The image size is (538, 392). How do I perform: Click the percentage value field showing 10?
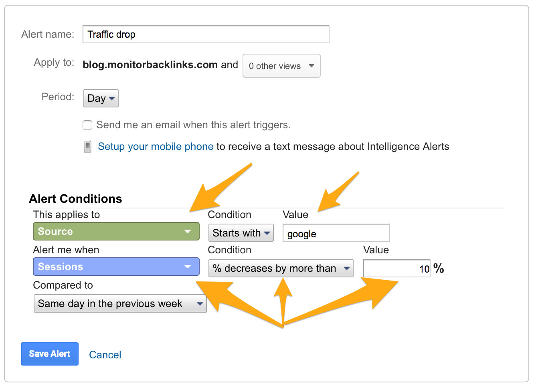[x=397, y=268]
